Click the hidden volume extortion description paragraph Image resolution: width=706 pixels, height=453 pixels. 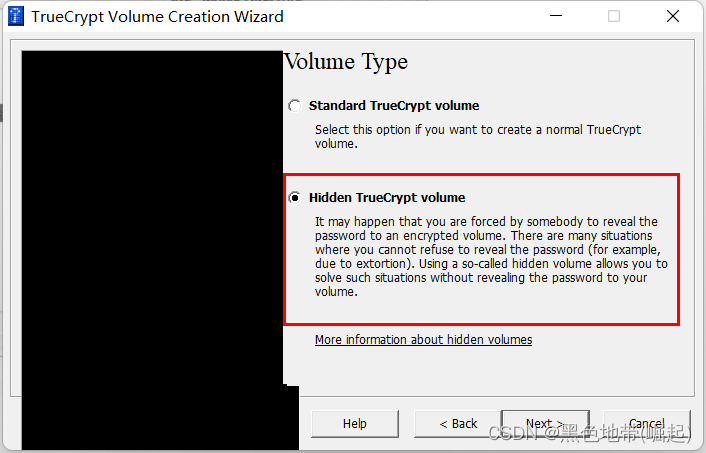[x=491, y=257]
